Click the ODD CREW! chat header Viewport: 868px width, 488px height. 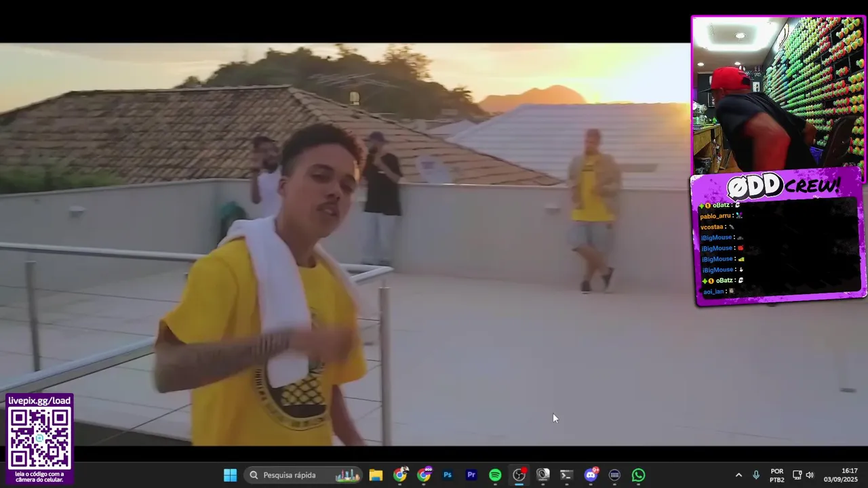click(x=783, y=185)
